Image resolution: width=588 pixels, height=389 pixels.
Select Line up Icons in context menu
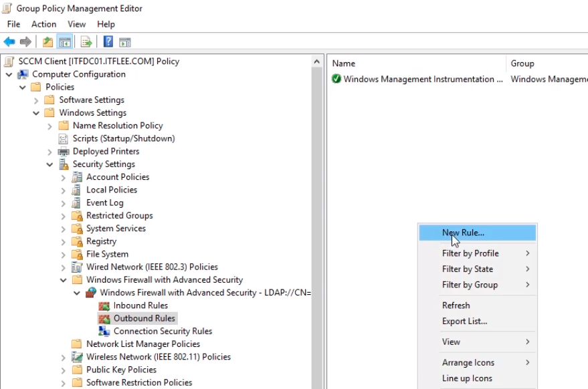(x=478, y=378)
